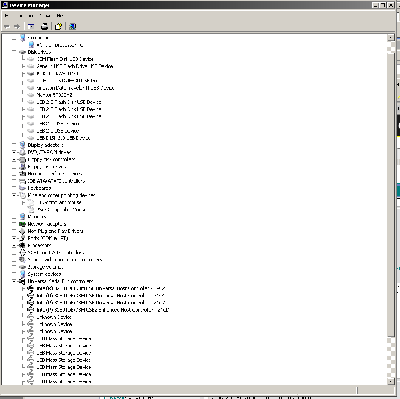Image resolution: width=400 pixels, height=399 pixels.
Task: Select the Disk drives category icon
Action: click(x=22, y=52)
